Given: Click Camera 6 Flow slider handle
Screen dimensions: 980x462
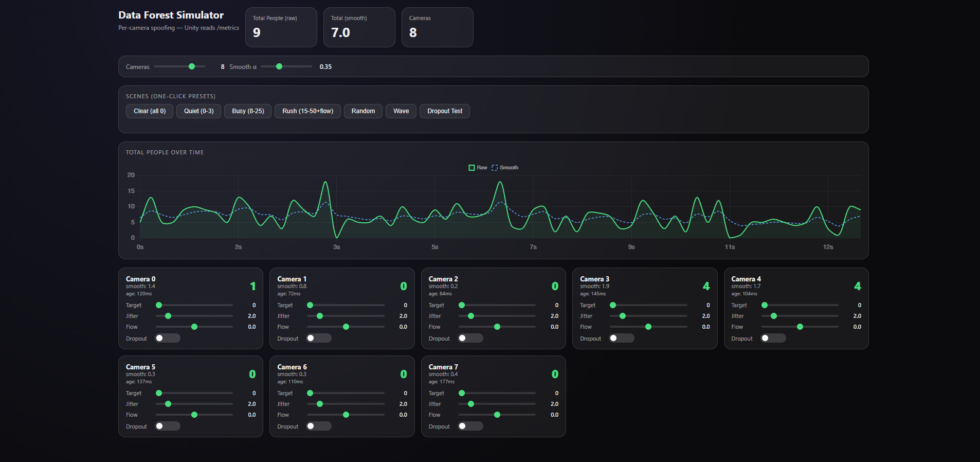Looking at the screenshot, I should point(346,415).
